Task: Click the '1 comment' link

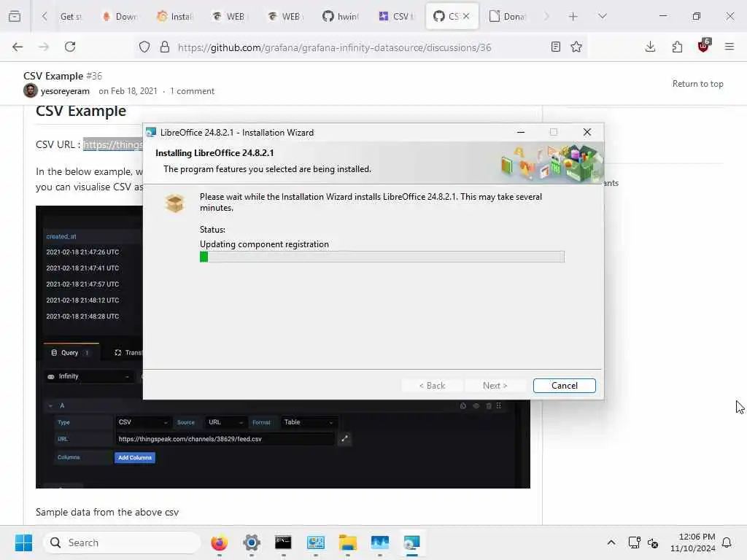Action: click(192, 91)
